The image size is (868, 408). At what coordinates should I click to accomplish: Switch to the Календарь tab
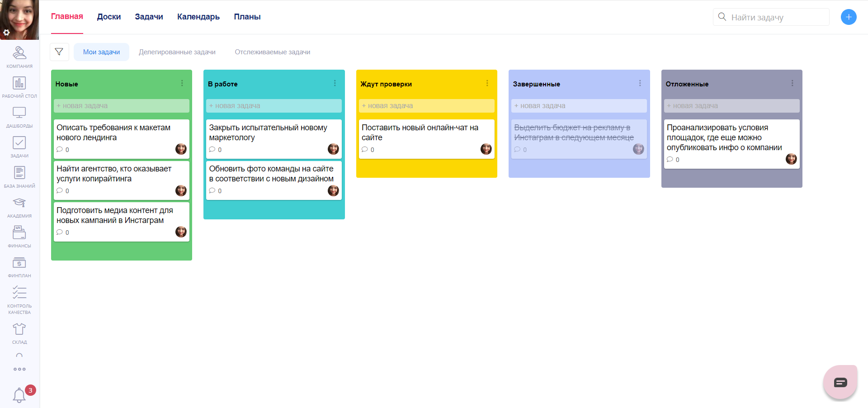(198, 17)
